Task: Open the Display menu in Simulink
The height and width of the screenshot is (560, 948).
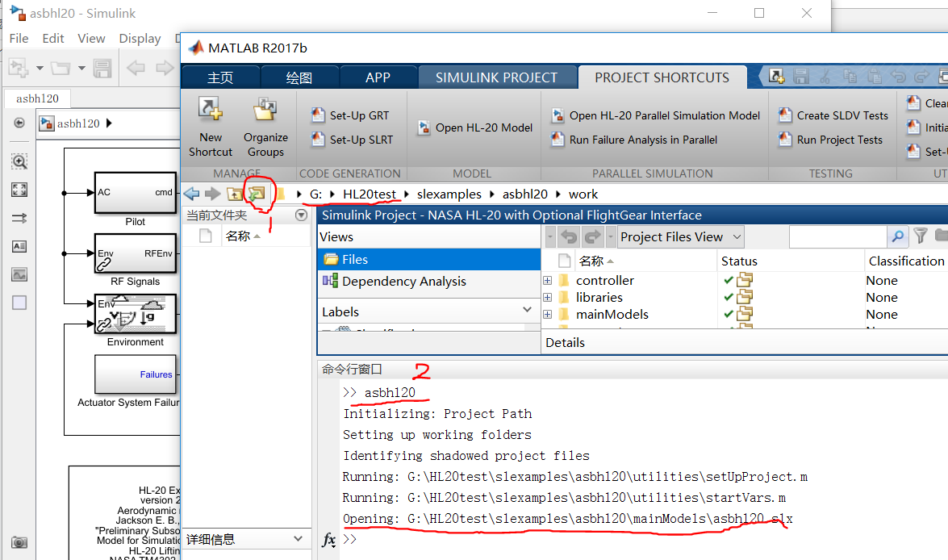Action: (x=139, y=38)
